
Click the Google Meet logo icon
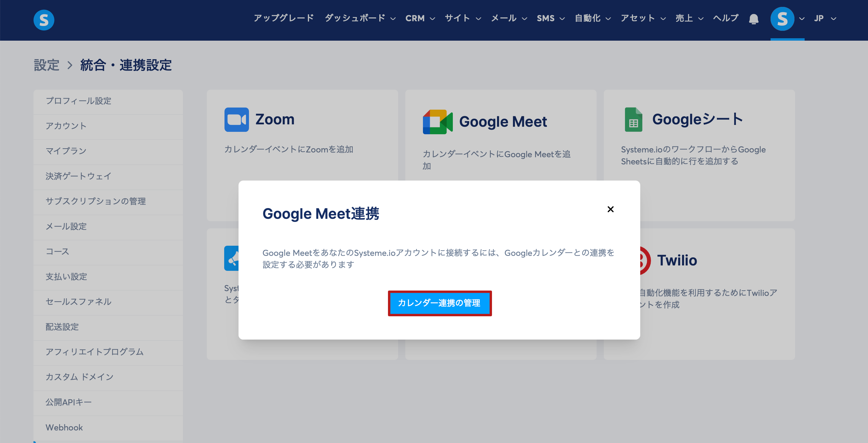(437, 122)
